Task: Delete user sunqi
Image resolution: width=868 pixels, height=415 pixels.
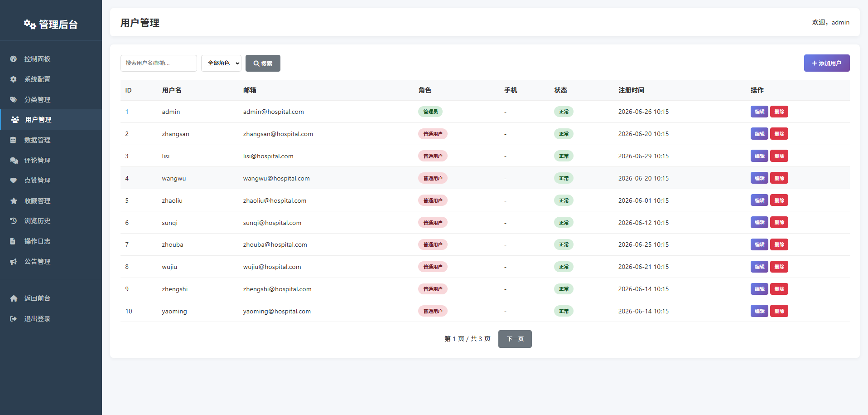Action: [x=779, y=223]
